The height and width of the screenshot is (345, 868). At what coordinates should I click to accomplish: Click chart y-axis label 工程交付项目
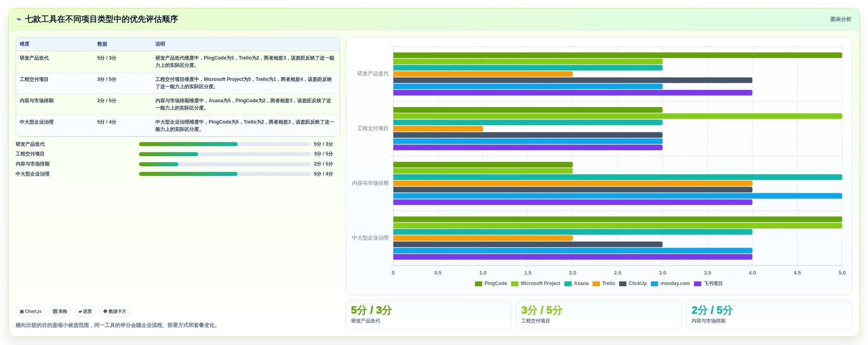click(373, 128)
